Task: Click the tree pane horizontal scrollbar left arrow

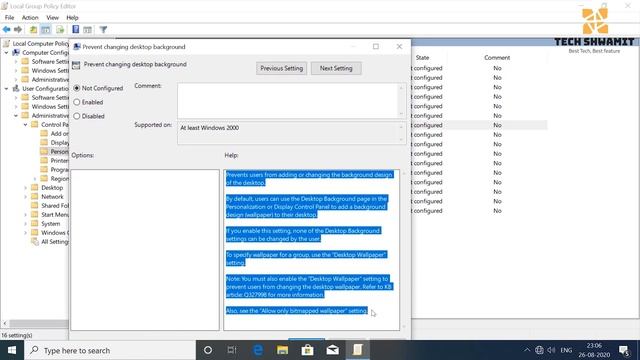Action: (4, 323)
